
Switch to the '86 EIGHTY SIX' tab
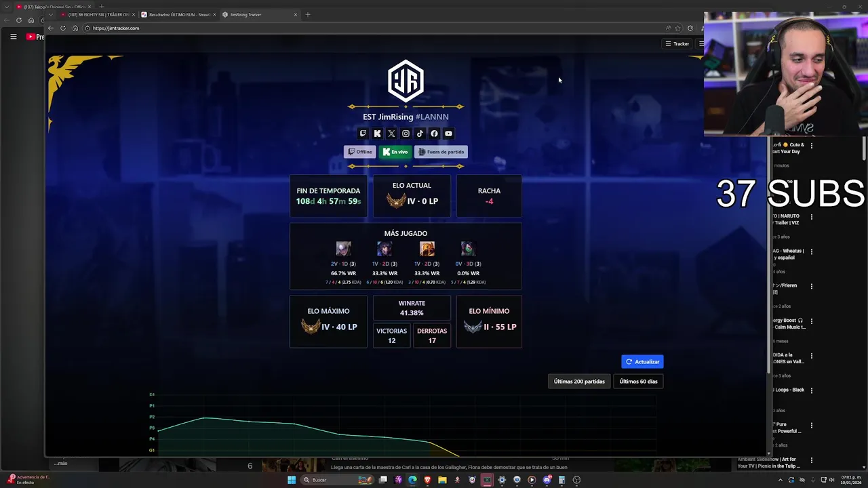click(98, 14)
